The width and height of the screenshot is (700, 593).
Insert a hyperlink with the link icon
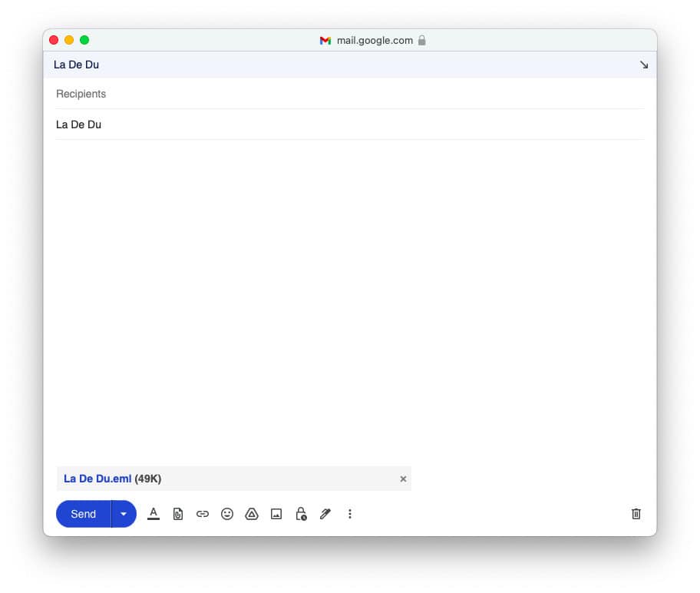tap(203, 514)
